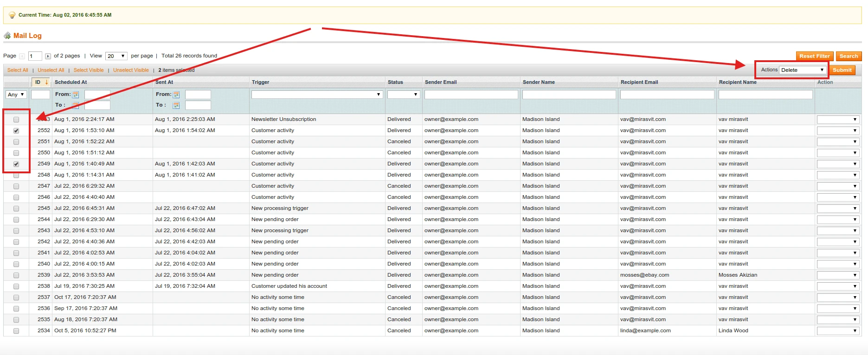This screenshot has height=355, width=868.
Task: Check the checkbox for row 2539
Action: (16, 275)
